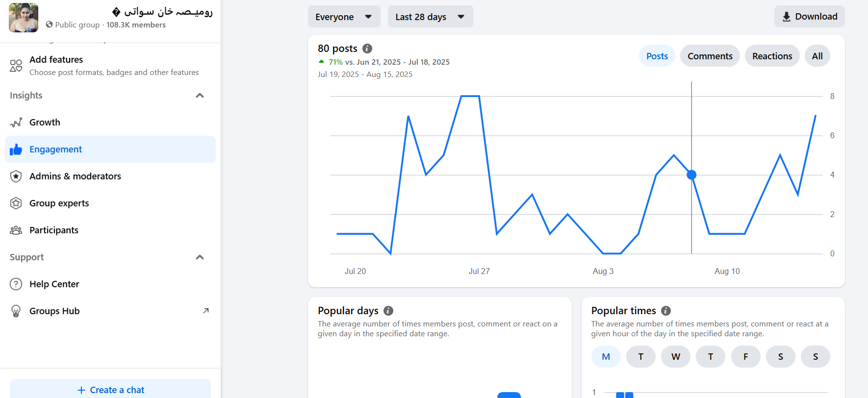This screenshot has height=398, width=868.
Task: Select Saturday in Popular times
Action: click(x=781, y=357)
